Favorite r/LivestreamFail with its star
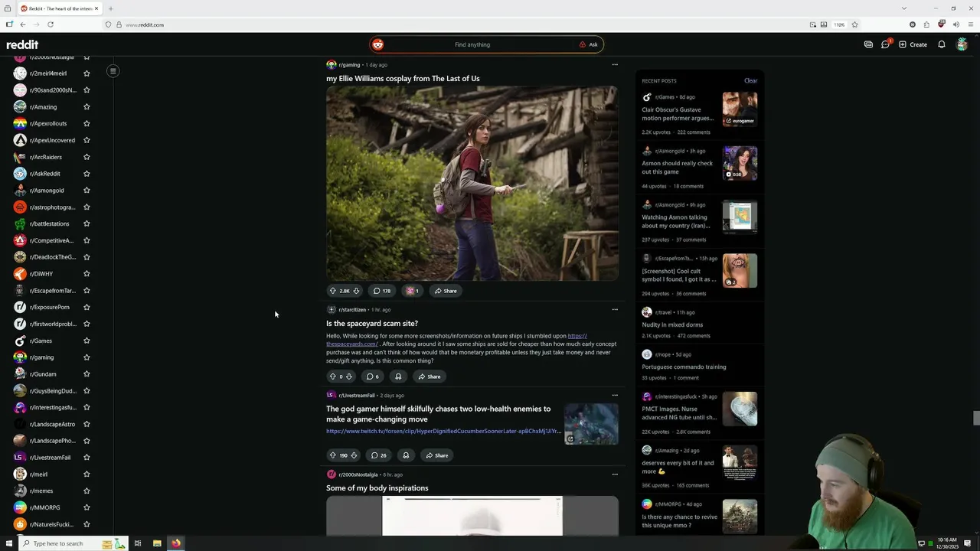Viewport: 980px width, 551px height. click(x=87, y=458)
